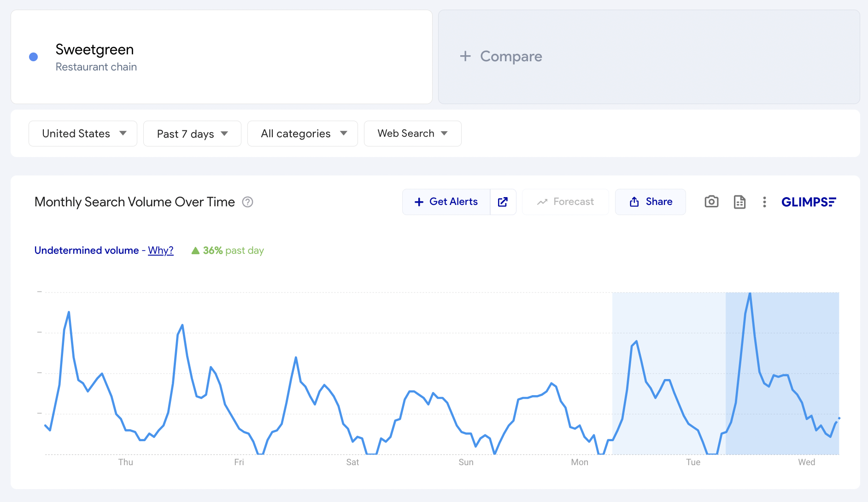Click Monthly Search Volume Over Time title
Screen dimensions: 868x502
point(135,202)
